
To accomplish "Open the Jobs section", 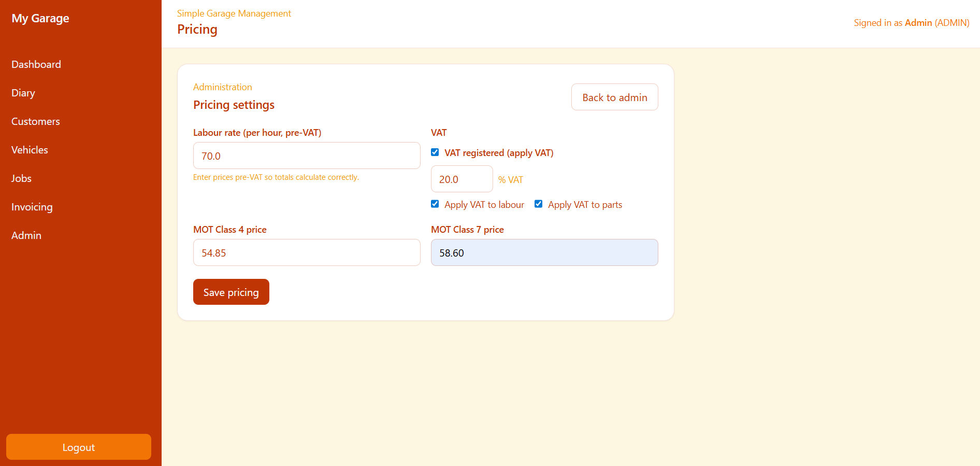I will pyautogui.click(x=21, y=178).
